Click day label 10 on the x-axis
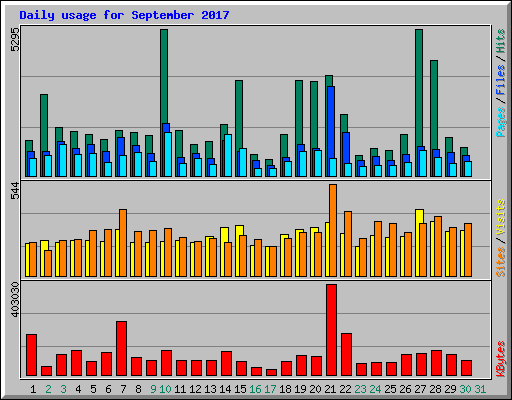Screen dimensions: 512x400 tap(165, 389)
